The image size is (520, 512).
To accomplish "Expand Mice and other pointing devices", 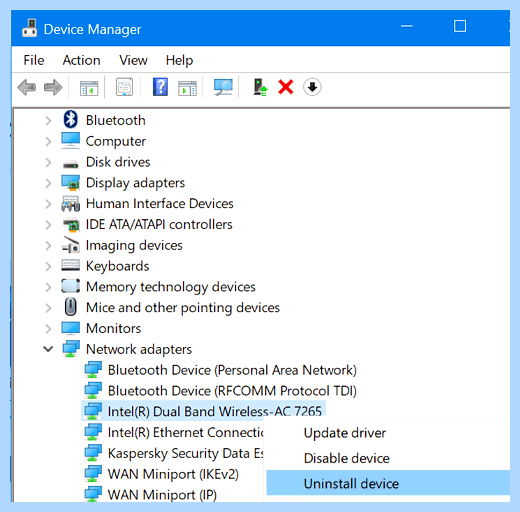I will pyautogui.click(x=48, y=308).
